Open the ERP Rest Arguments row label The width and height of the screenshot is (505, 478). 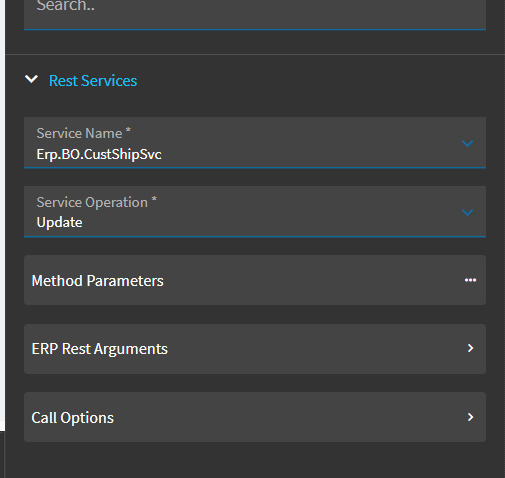(99, 349)
